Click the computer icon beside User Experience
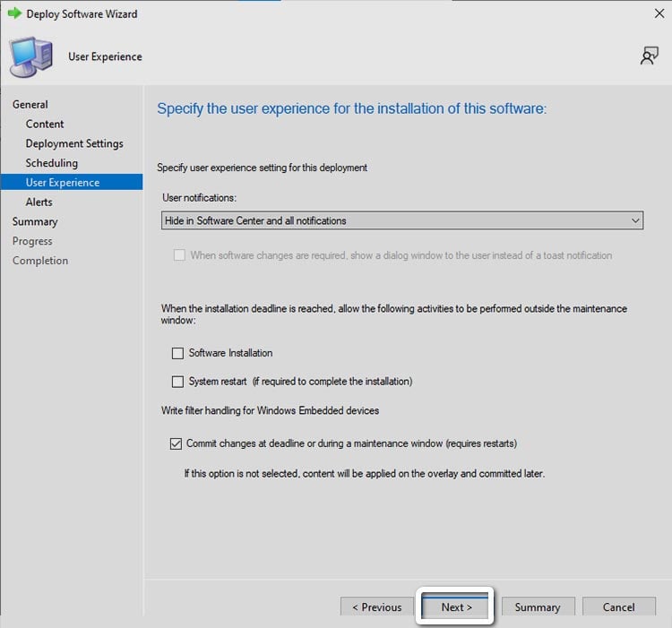Viewport: 672px width, 628px height. point(30,56)
